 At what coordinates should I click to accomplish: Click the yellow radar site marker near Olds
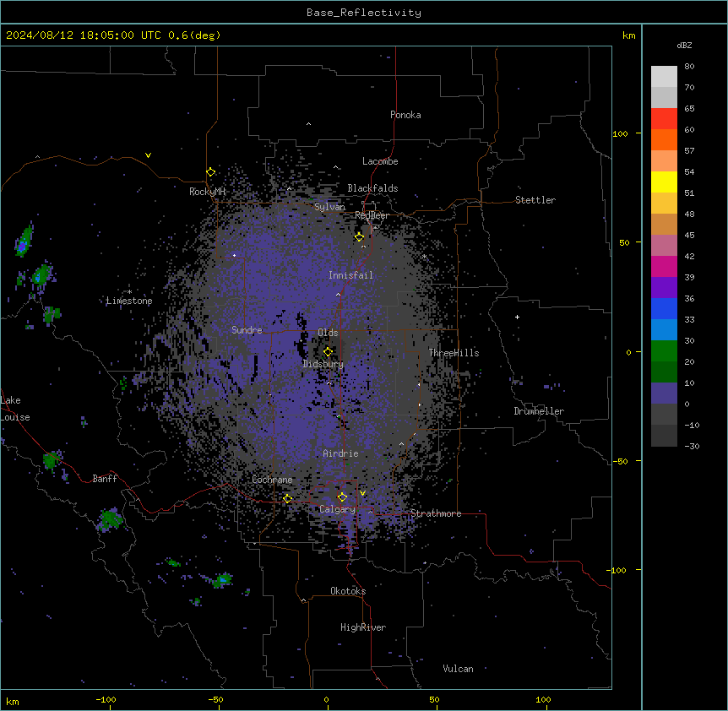pyautogui.click(x=328, y=352)
